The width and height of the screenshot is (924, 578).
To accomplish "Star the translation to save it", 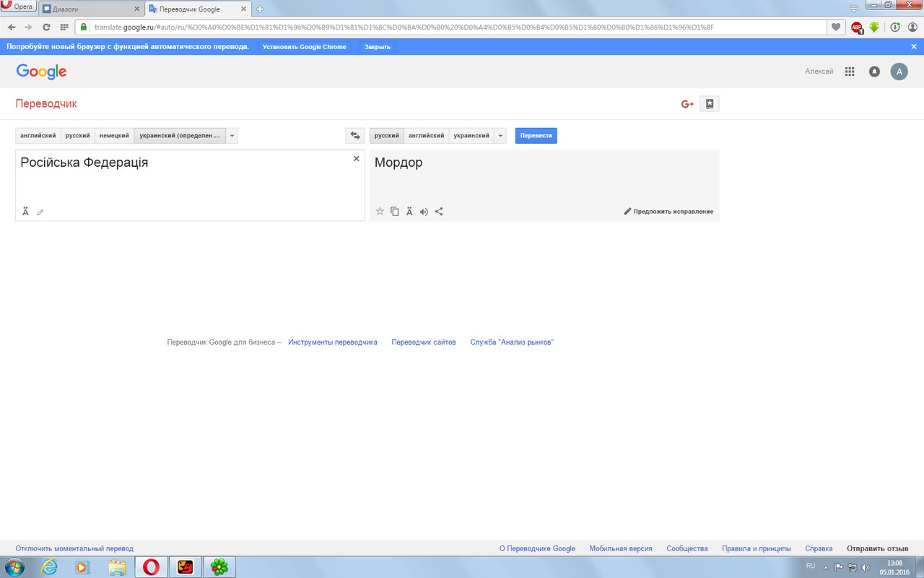I will point(380,212).
